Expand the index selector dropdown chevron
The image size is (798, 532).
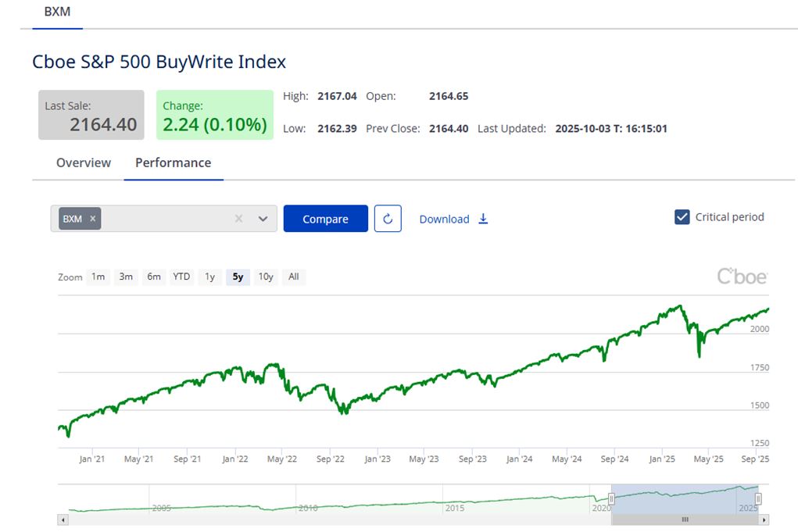[x=263, y=219]
